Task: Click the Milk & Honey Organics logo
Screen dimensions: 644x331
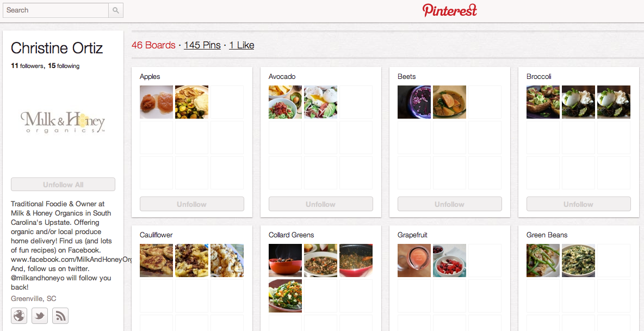Action: point(63,122)
